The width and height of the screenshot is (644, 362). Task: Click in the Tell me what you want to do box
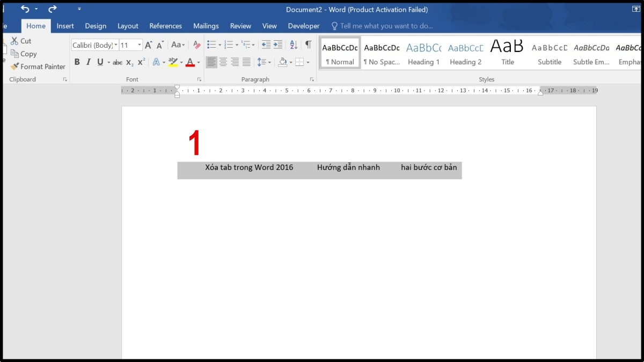pos(382,26)
